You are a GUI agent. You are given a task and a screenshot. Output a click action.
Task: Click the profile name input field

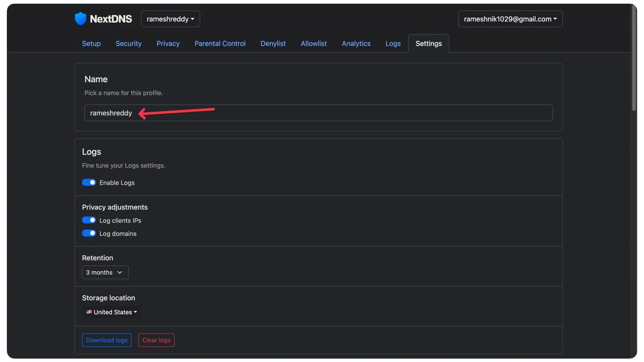(x=318, y=113)
